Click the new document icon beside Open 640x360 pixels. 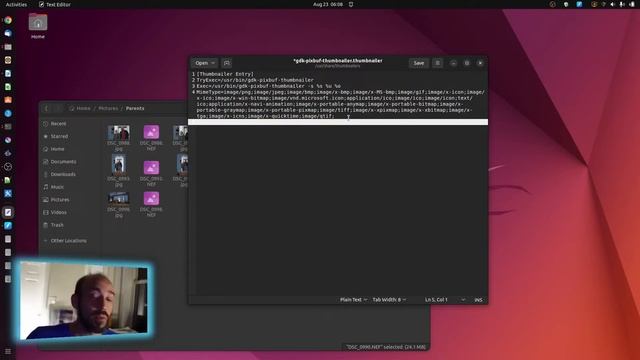click(227, 63)
